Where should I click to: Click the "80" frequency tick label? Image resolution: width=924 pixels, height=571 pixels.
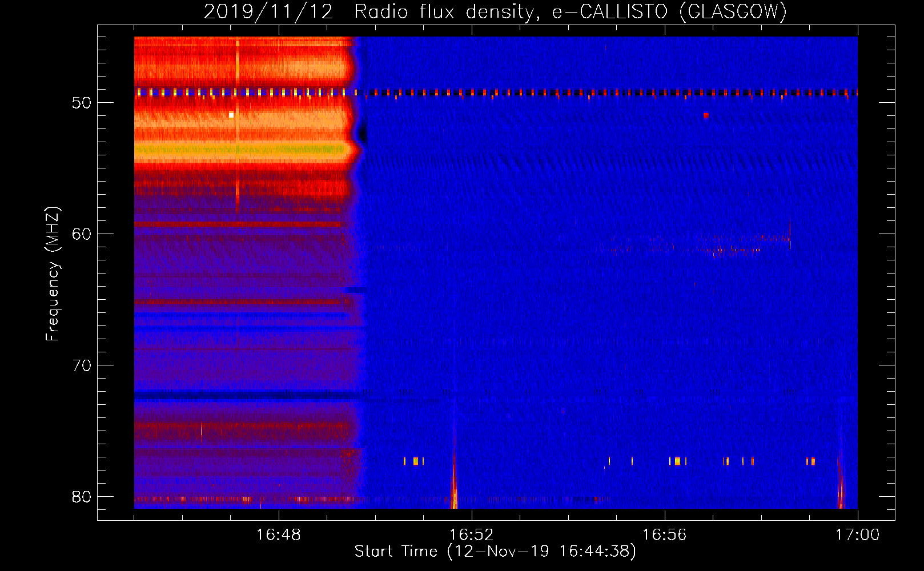coord(82,497)
